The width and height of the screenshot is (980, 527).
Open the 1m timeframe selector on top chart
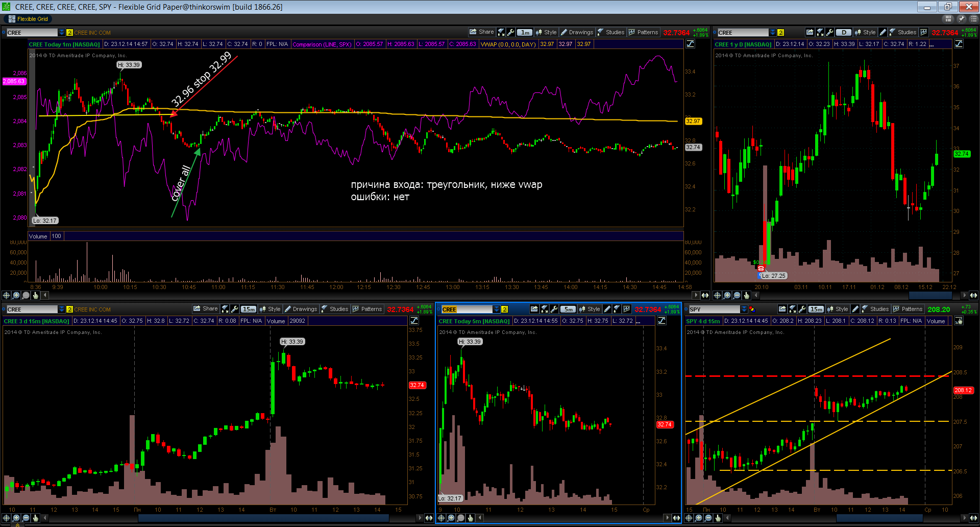pos(525,32)
